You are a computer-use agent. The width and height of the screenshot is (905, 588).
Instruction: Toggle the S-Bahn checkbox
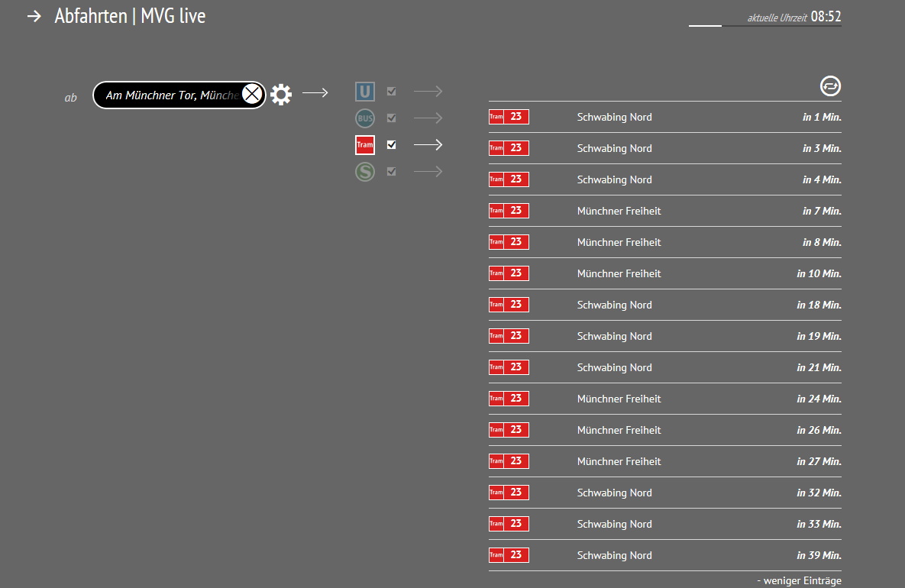(392, 172)
